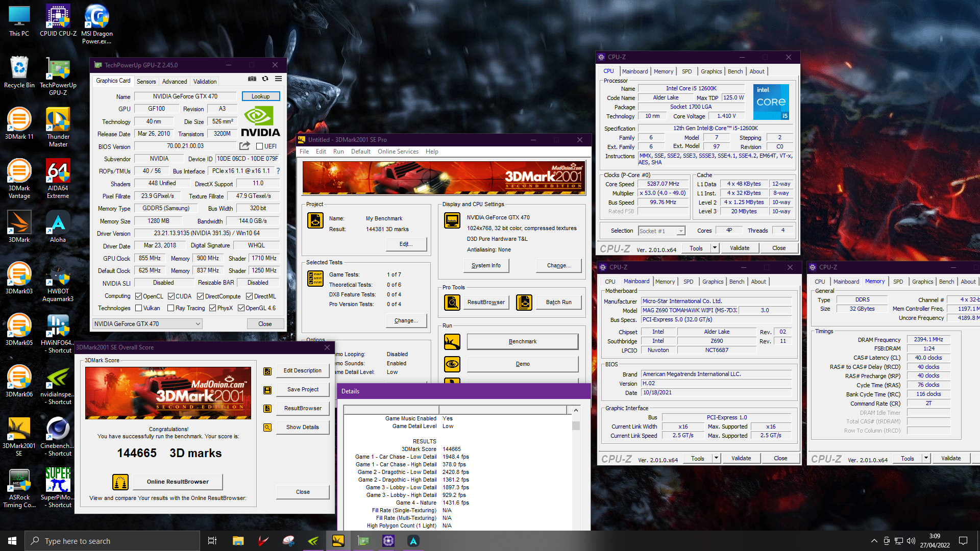Open AIDA64 Extreme desktop icon
The width and height of the screenshot is (980, 551).
point(58,180)
